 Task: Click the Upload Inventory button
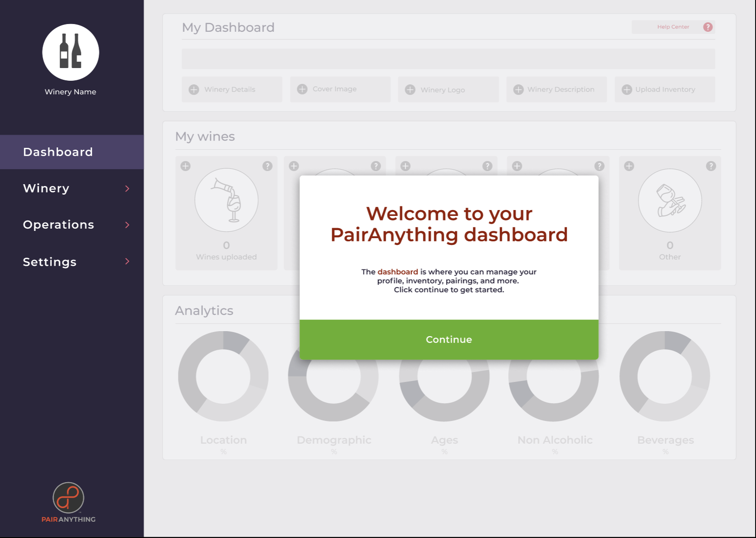tap(665, 89)
